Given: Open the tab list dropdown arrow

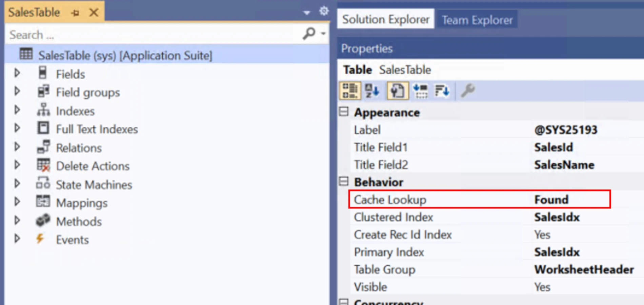Looking at the screenshot, I should point(307,13).
